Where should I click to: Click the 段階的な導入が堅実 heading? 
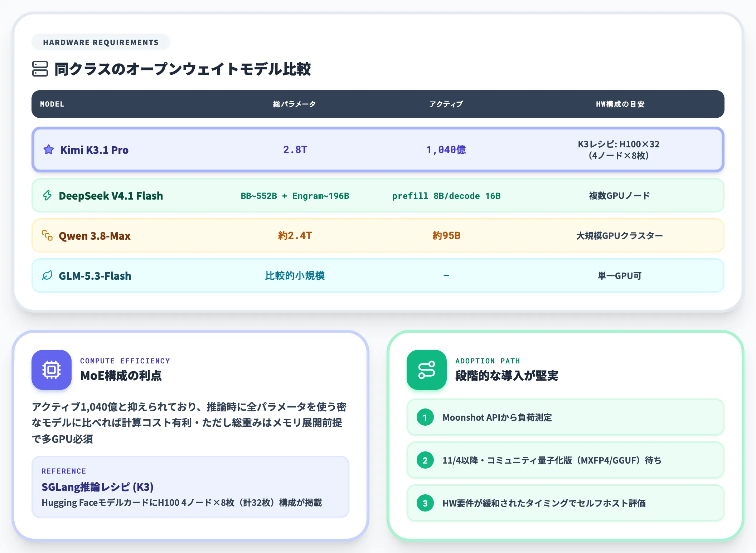(x=507, y=376)
